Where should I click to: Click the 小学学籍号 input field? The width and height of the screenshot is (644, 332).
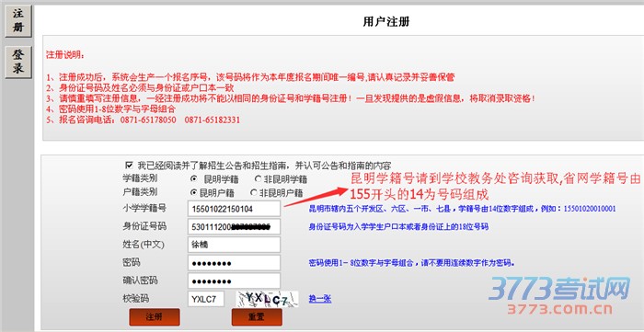coord(234,209)
